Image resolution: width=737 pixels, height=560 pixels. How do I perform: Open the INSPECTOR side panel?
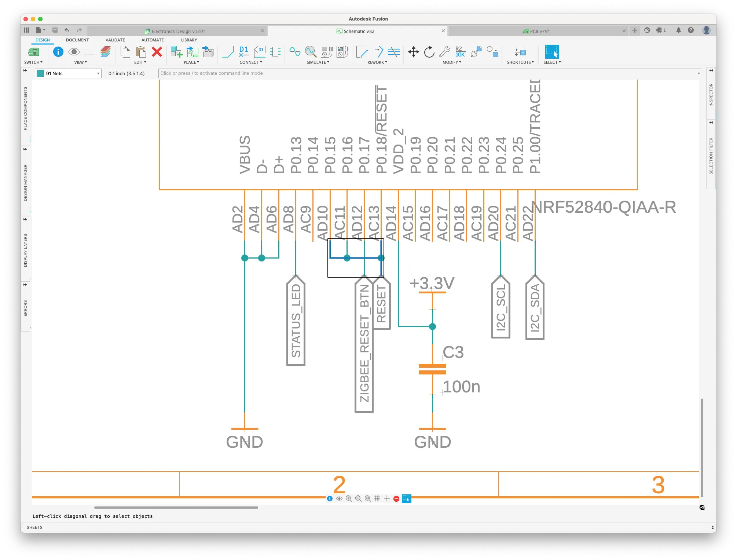click(x=711, y=95)
